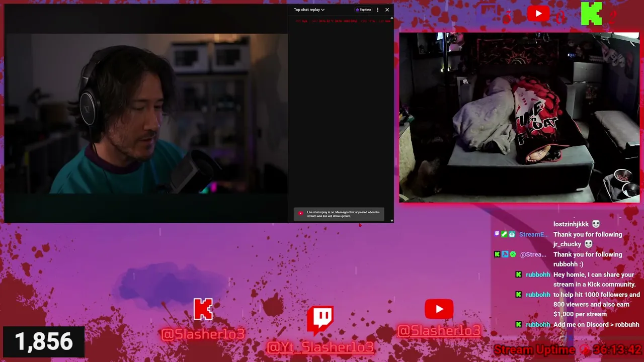Click the 'Add me on Discord > robbuhh' message
Screen dimensions: 644x362
[x=596, y=325]
